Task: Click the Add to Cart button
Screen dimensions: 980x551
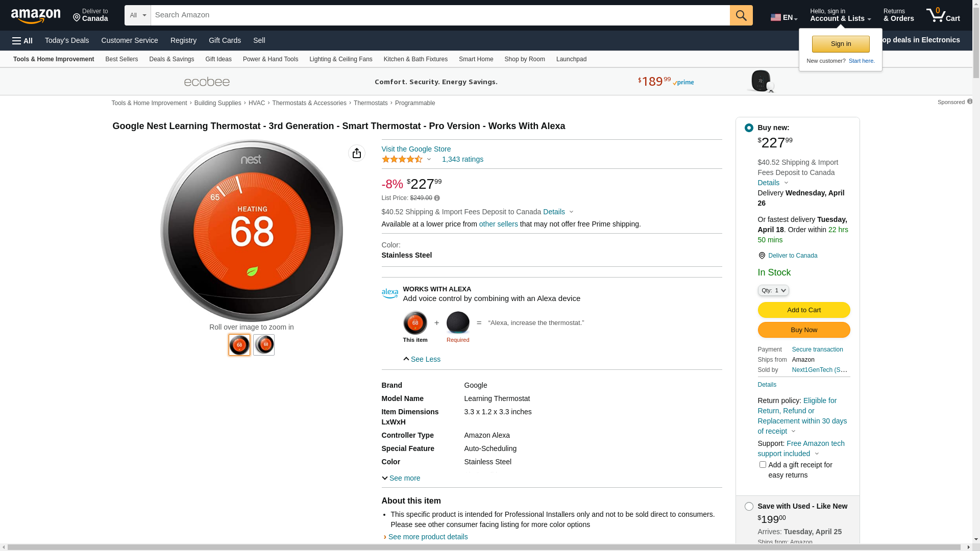Action: [x=803, y=310]
